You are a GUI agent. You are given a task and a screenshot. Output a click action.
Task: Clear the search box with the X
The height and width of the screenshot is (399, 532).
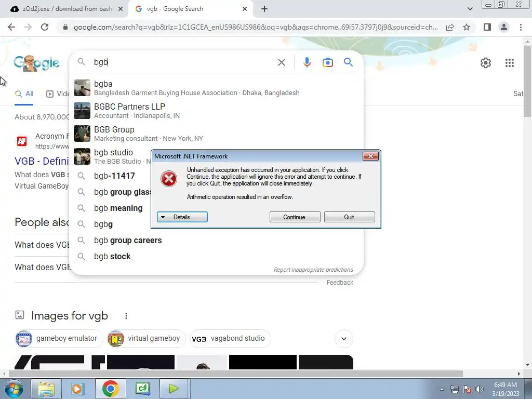point(281,62)
